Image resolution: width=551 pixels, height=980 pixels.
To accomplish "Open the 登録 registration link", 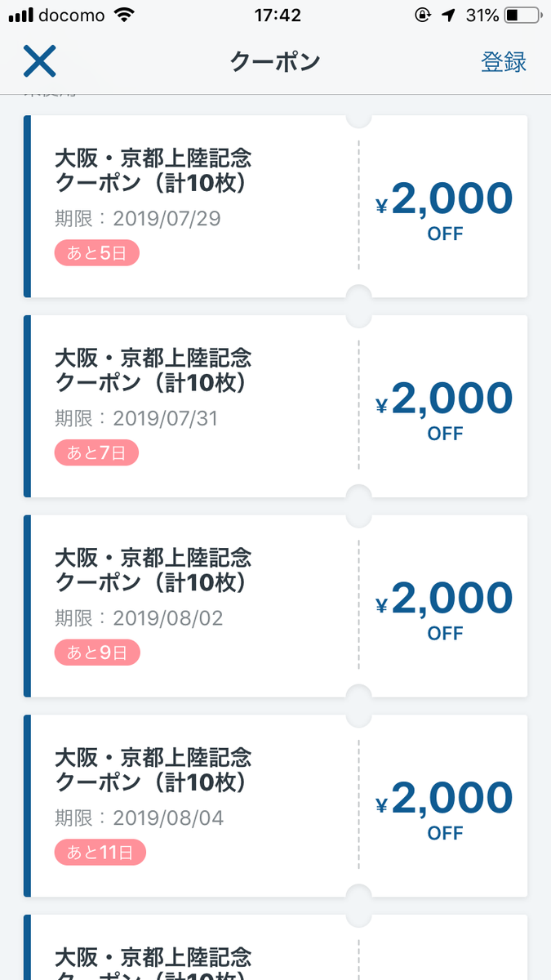I will click(x=504, y=63).
